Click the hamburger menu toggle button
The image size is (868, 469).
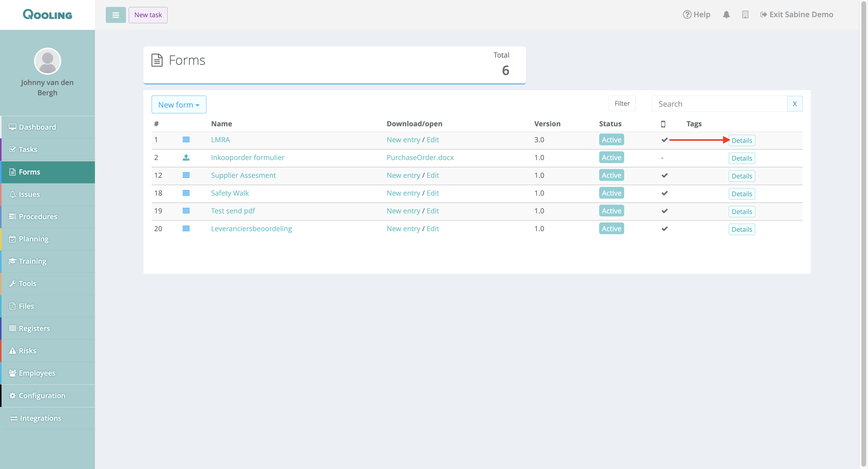click(x=115, y=15)
